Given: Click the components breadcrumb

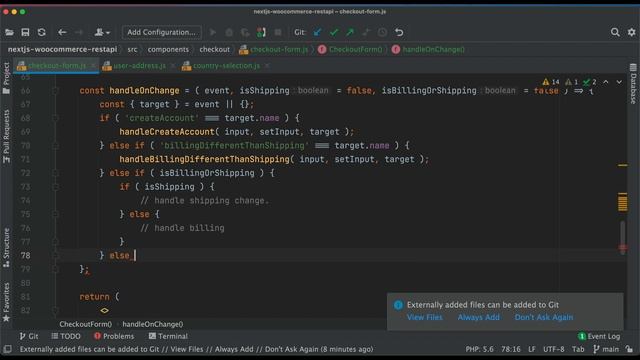Looking at the screenshot, I should (x=168, y=49).
